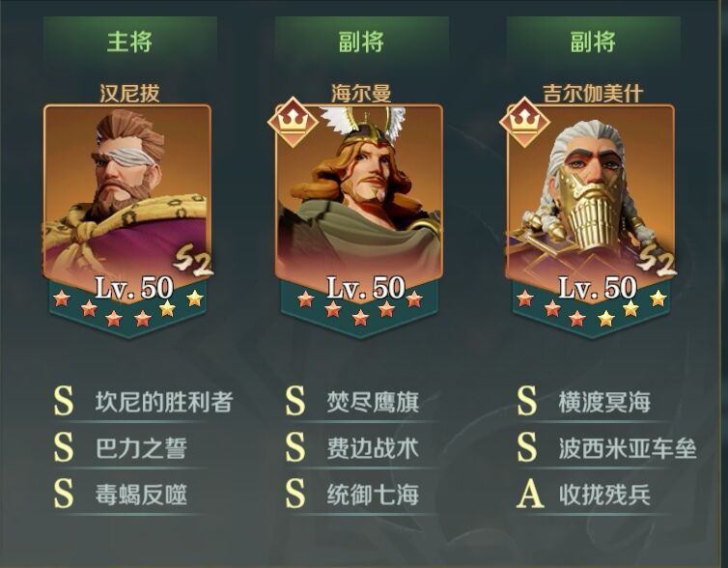This screenshot has height=568, width=728.
Task: Click the S2 season mark on 吉尔伽美什
Action: [x=656, y=263]
